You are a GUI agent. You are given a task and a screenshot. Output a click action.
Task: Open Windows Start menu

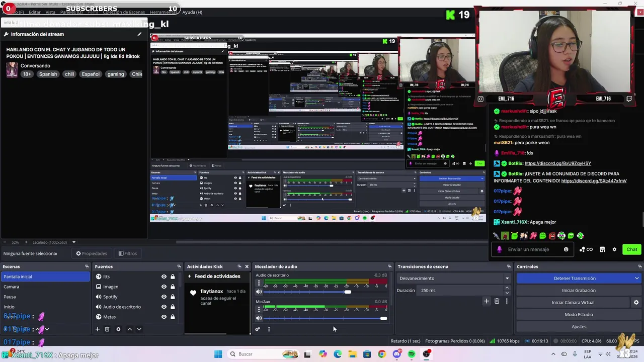point(218,354)
